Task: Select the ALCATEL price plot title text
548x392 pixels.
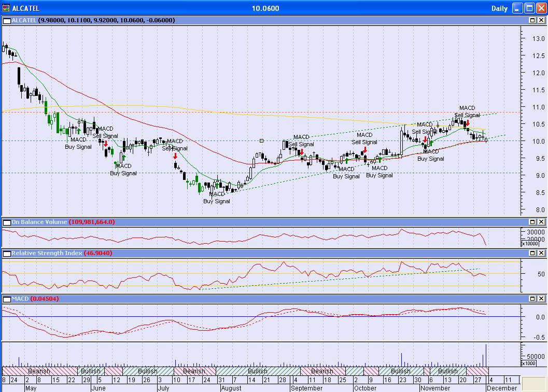Action: pos(24,20)
